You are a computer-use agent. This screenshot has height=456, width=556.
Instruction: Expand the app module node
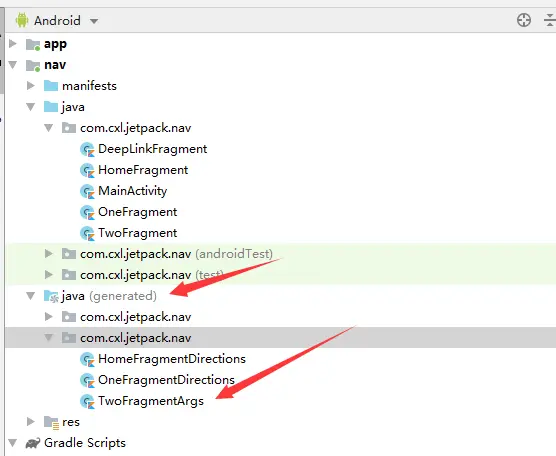click(x=13, y=44)
